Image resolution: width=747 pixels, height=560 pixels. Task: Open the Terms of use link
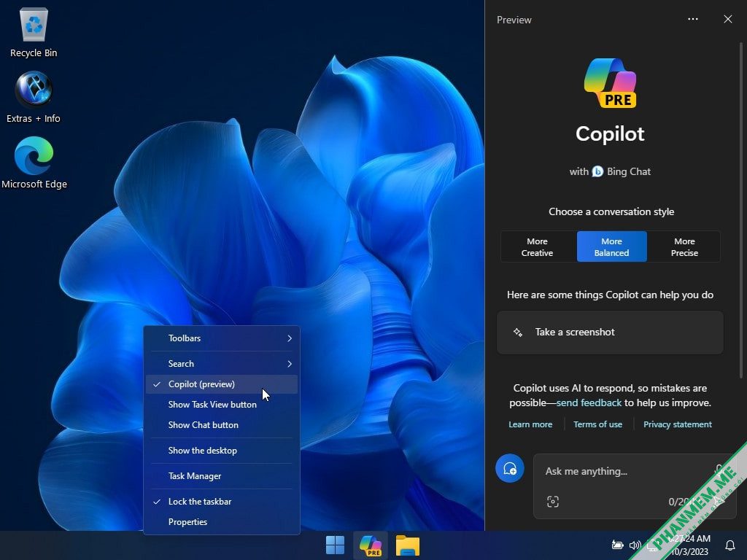click(x=597, y=424)
